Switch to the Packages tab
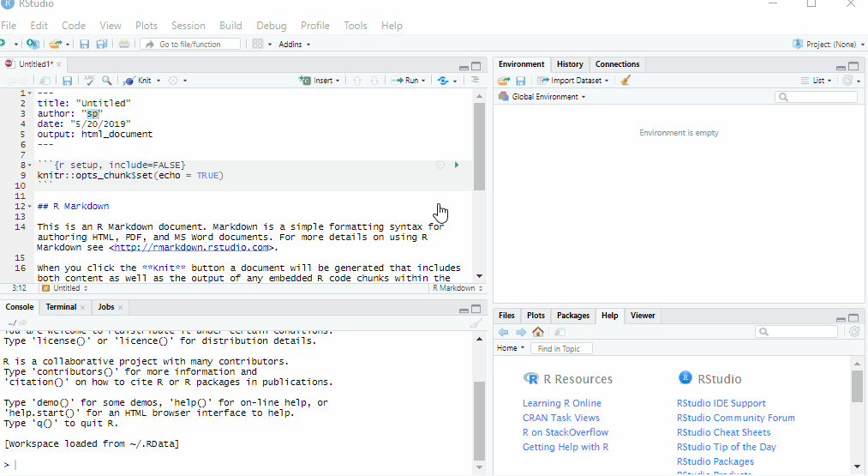 (573, 316)
